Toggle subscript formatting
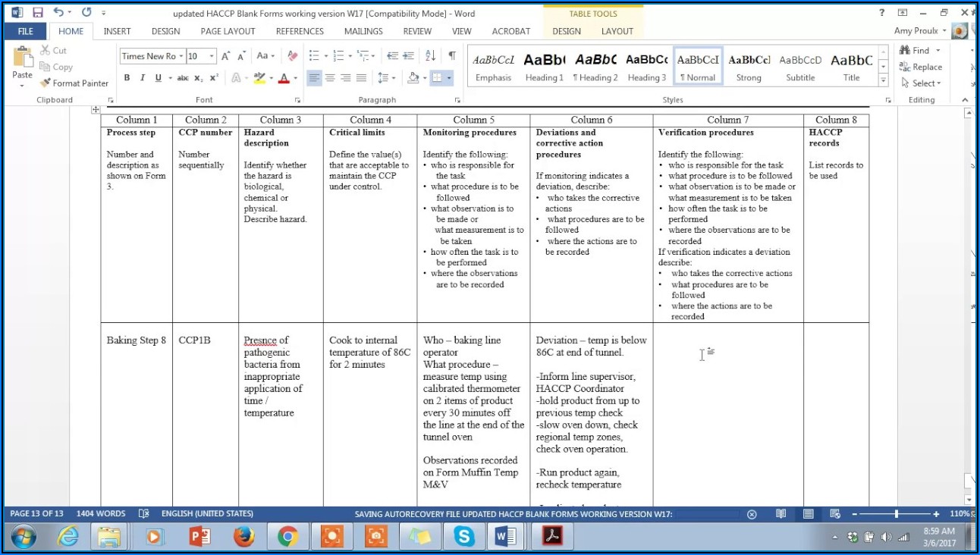980x555 pixels. coord(198,78)
